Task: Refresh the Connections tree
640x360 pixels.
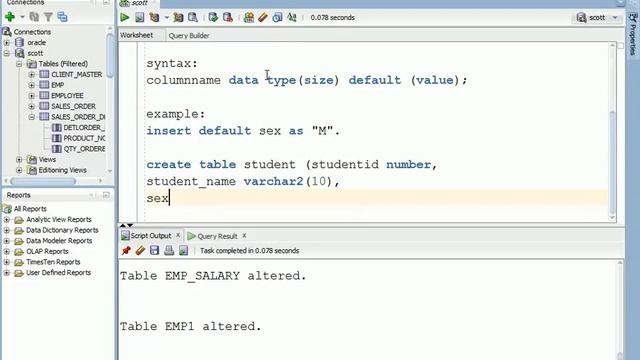Action: pyautogui.click(x=34, y=17)
